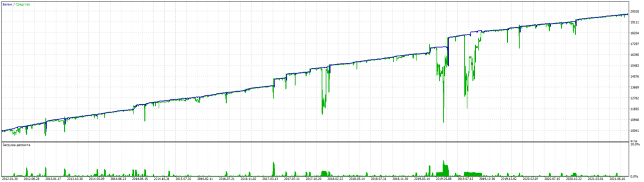Click the date 2013.10.30 on the time axis
The height and width of the screenshot is (182, 644).
pos(75,178)
